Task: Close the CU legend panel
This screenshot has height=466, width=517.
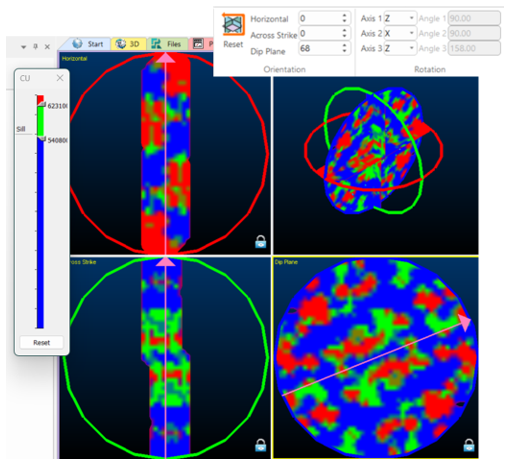Action: tap(60, 78)
